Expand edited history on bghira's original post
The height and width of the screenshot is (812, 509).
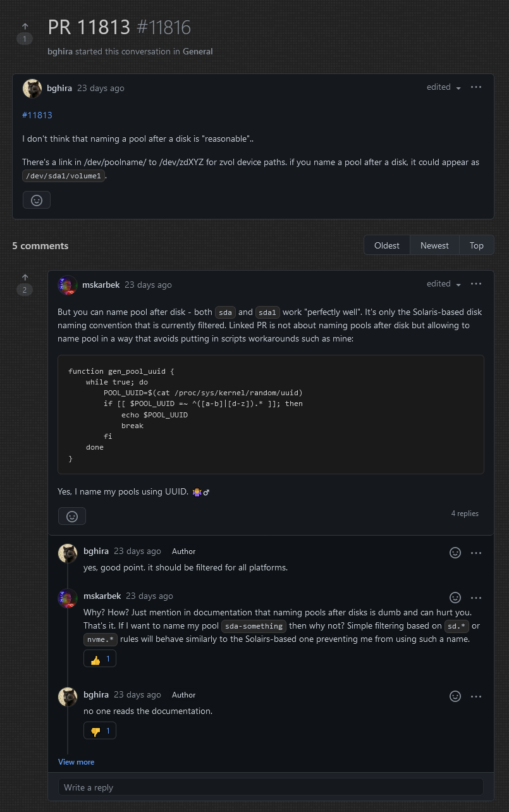tap(443, 87)
